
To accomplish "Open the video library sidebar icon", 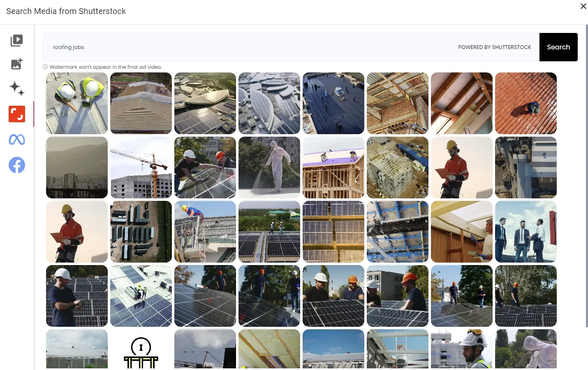I will pyautogui.click(x=17, y=40).
